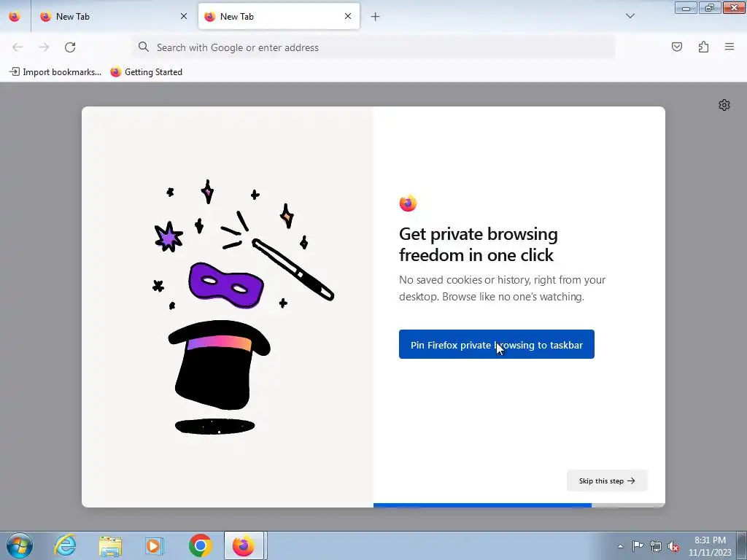Viewport: 747px width, 560px height.
Task: Open the Save to Pocket button
Action: point(677,47)
